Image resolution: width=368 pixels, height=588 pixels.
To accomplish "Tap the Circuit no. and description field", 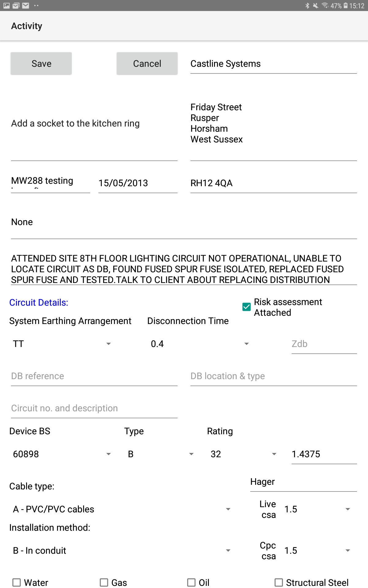I will click(x=94, y=408).
